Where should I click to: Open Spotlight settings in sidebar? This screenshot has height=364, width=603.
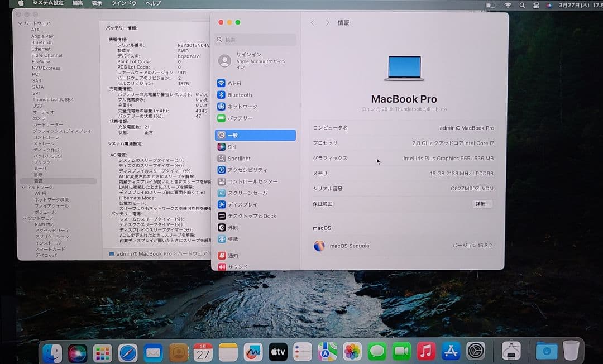coord(255,159)
